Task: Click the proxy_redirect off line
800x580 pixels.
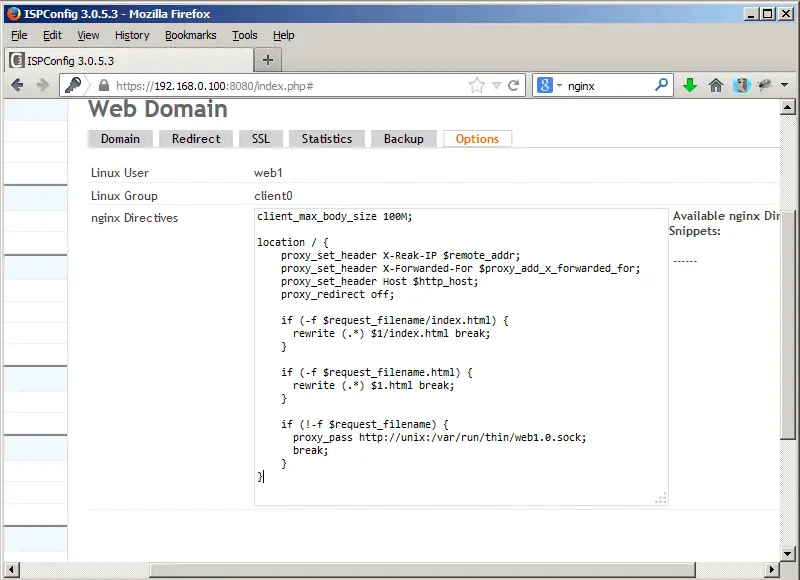Action: (x=337, y=294)
